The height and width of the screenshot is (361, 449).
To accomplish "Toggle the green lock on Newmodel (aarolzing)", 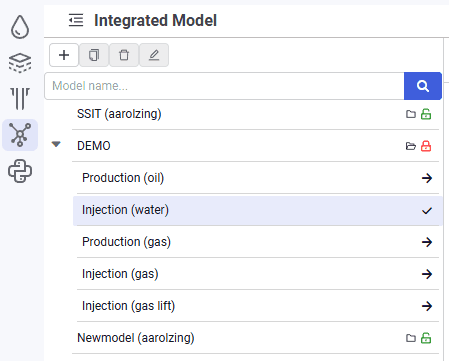I will 426,338.
